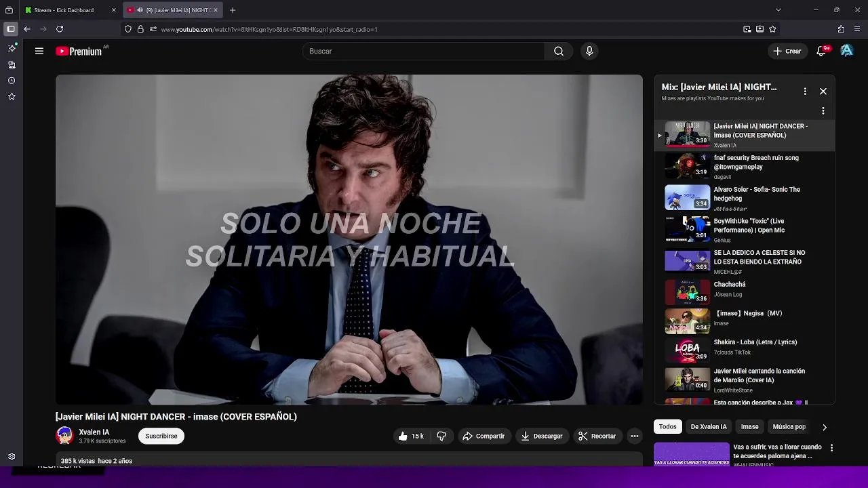The width and height of the screenshot is (868, 488).
Task: Open options for Vas a sufrir video
Action: [x=831, y=448]
